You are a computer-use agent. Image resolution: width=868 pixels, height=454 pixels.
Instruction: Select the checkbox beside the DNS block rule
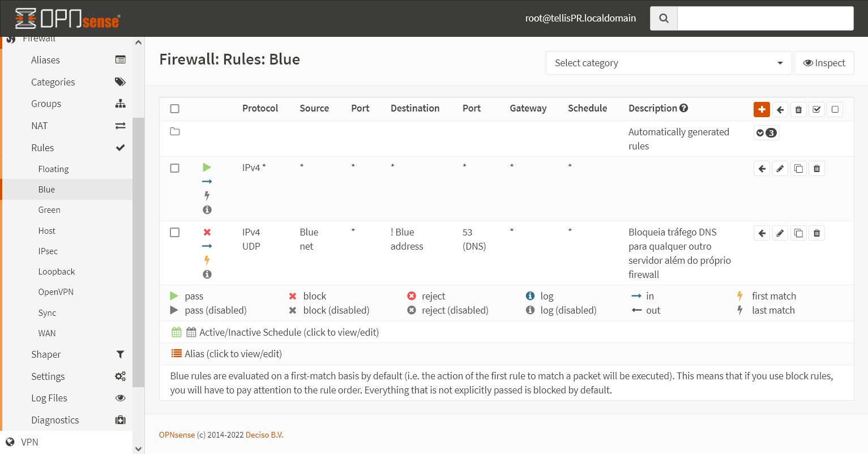click(174, 232)
